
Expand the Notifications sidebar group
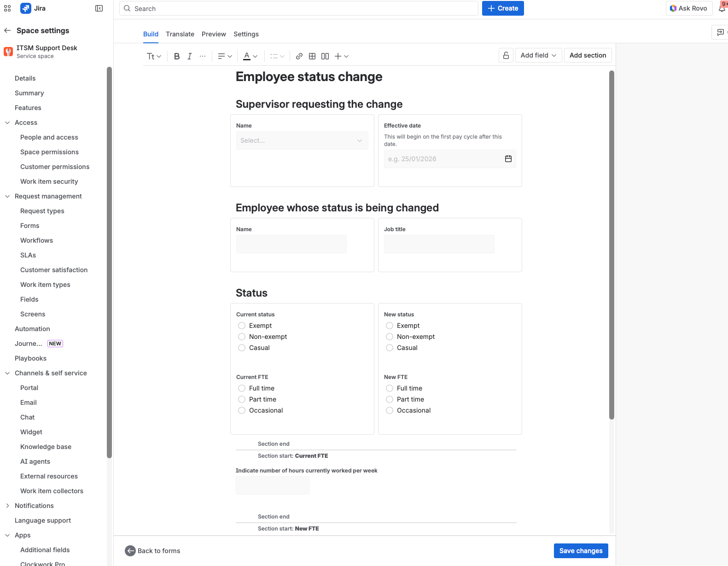[7, 506]
